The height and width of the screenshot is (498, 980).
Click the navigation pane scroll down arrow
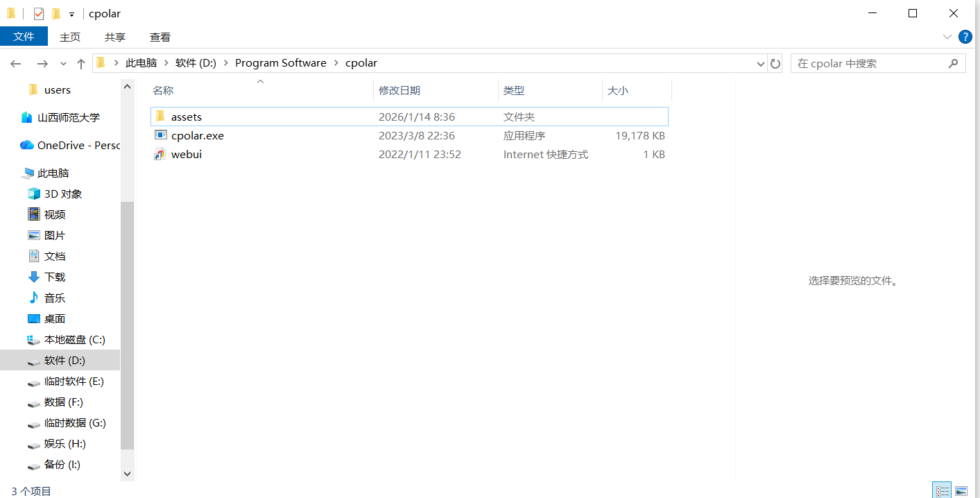pyautogui.click(x=127, y=474)
